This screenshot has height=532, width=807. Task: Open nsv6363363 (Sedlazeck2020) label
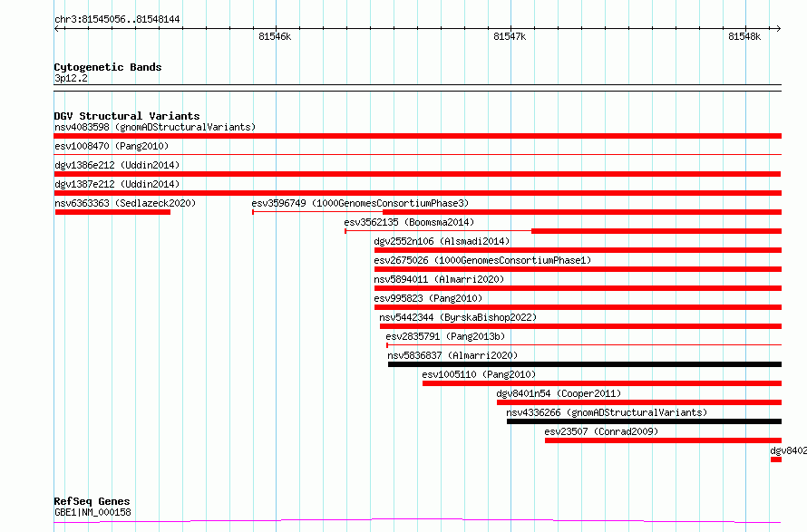click(x=125, y=203)
